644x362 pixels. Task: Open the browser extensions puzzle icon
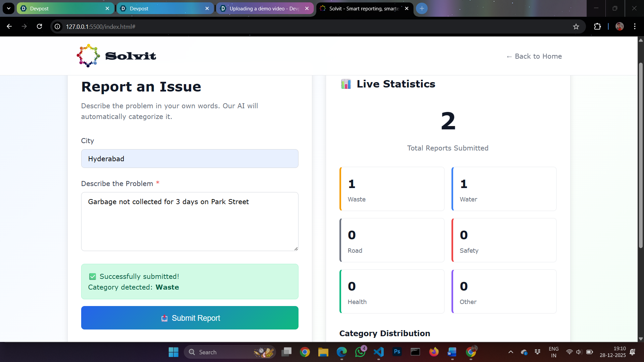pyautogui.click(x=597, y=26)
